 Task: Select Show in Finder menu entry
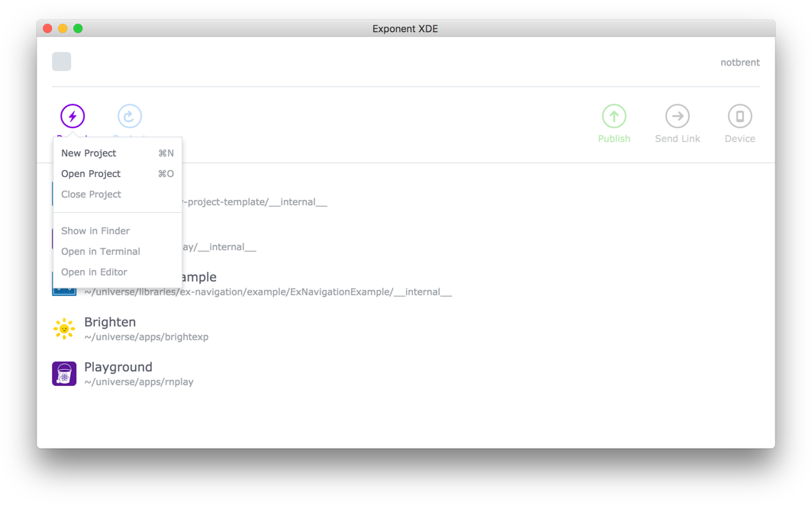coord(118,231)
